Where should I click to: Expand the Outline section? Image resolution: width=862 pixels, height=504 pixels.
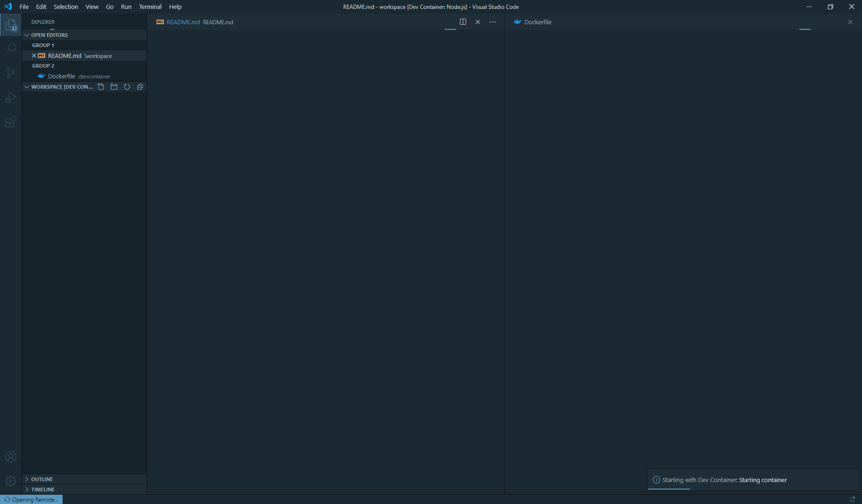[x=85, y=479]
